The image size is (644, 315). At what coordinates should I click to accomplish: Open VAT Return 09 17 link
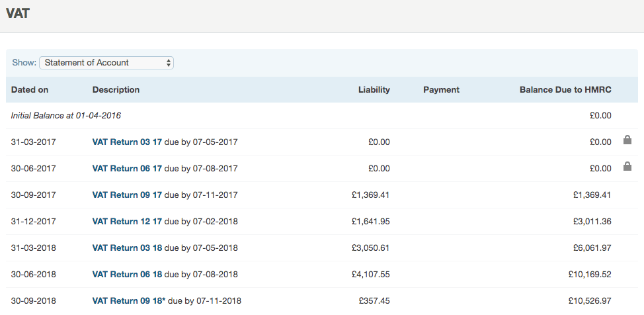[127, 195]
